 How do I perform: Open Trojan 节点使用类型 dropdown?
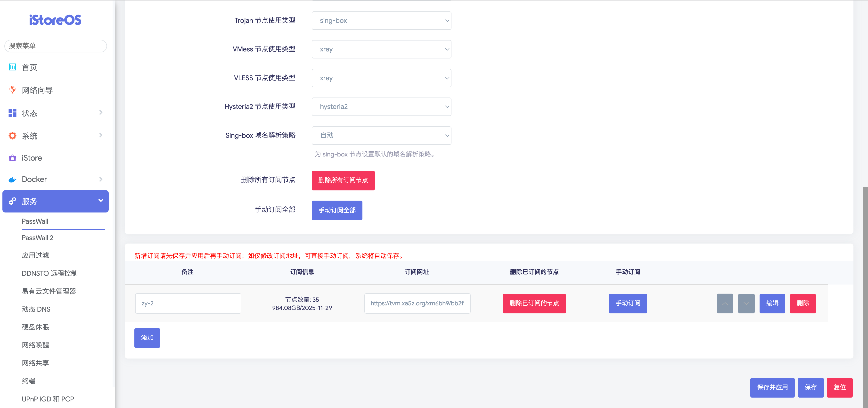(381, 21)
